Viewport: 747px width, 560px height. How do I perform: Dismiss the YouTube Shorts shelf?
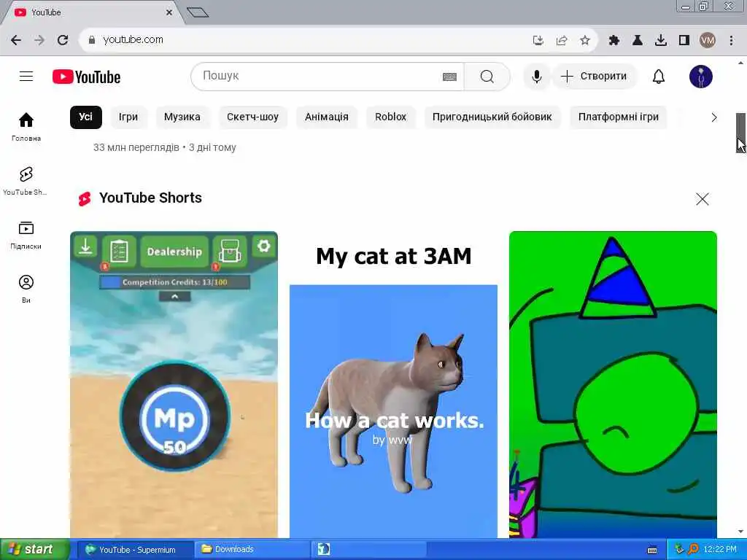tap(703, 199)
